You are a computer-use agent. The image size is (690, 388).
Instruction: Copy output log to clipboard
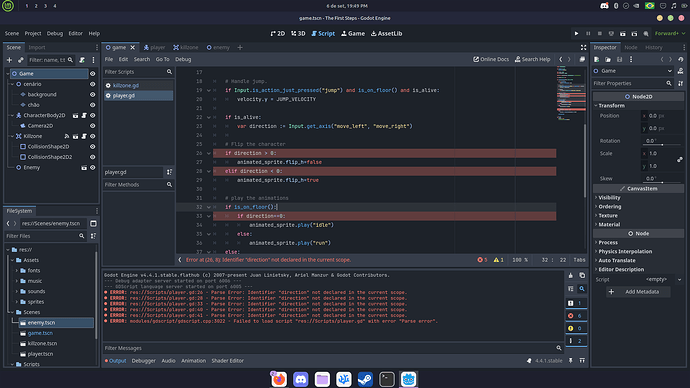click(582, 275)
